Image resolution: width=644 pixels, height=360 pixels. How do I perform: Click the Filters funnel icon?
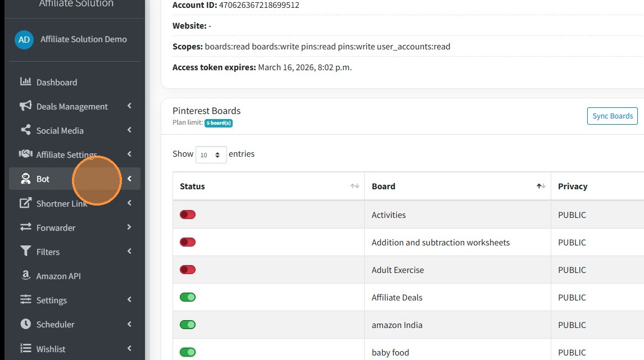pyautogui.click(x=25, y=252)
